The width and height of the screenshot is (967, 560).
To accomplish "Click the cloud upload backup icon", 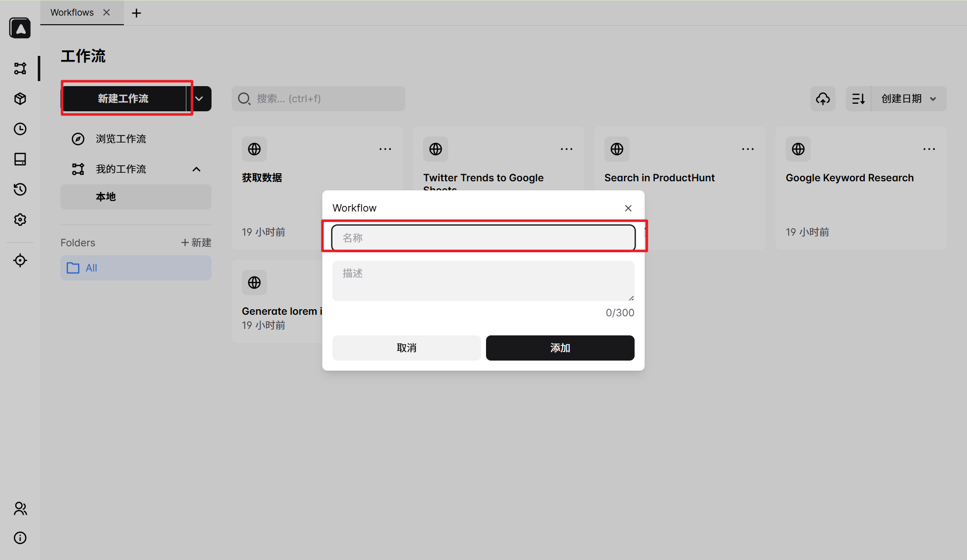I will tap(823, 99).
